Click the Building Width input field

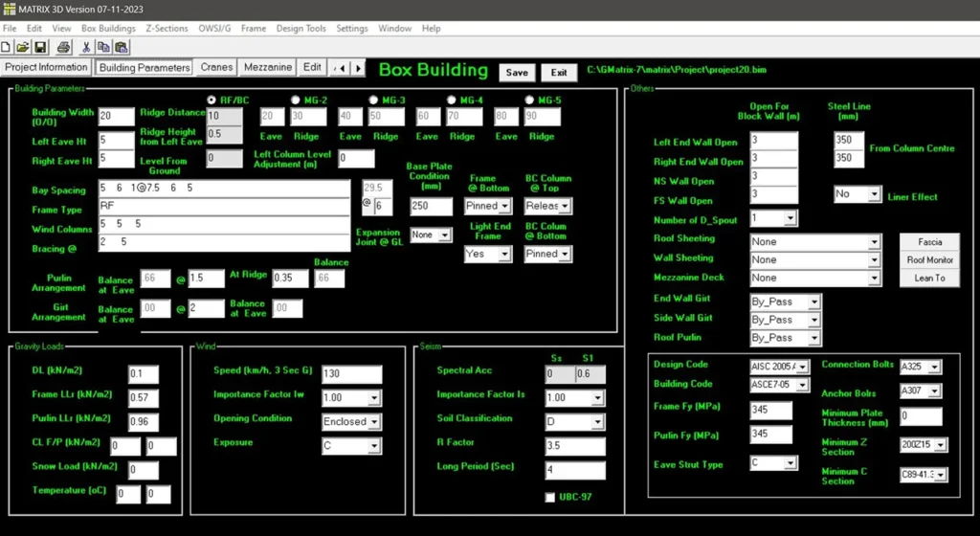click(116, 117)
